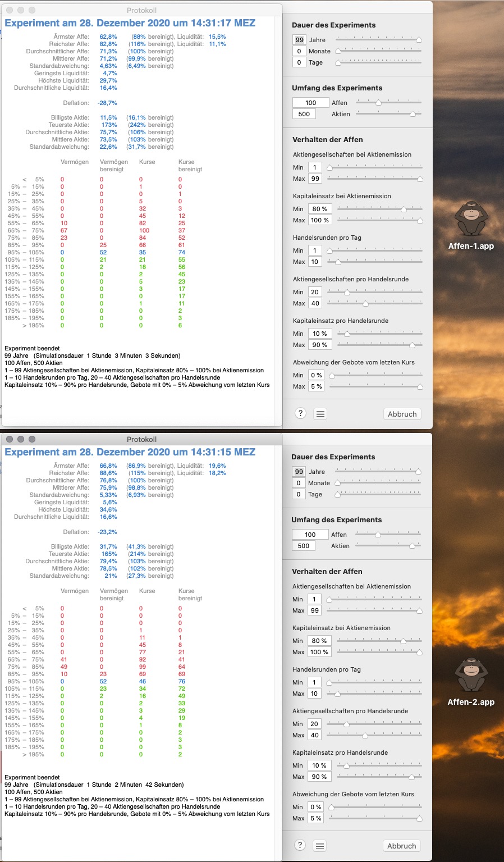Click upper panel's Aktiengesellschaften bei Aktienemission Max field
The image size is (504, 862).
(x=315, y=179)
